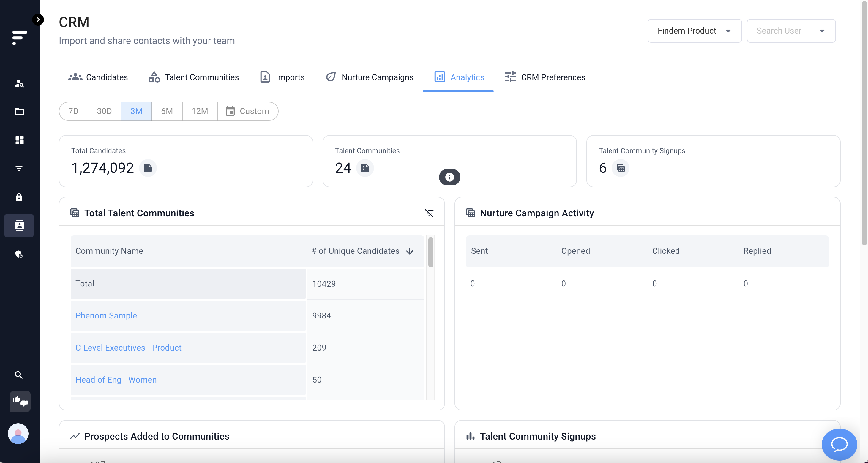Image resolution: width=868 pixels, height=463 pixels.
Task: Click table icon next to Signups count 6
Action: point(620,168)
